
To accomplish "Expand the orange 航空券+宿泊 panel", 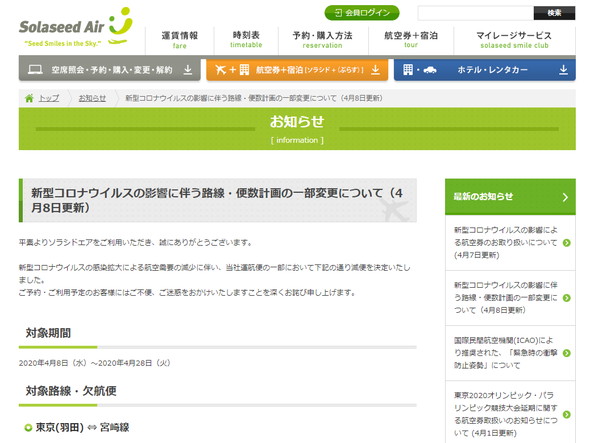I will pos(297,70).
